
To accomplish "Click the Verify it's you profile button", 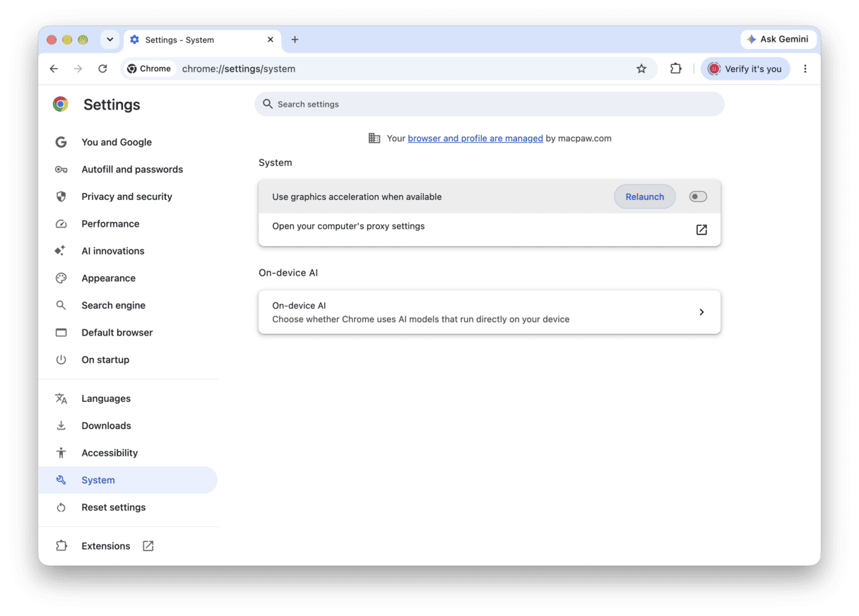I will 745,69.
